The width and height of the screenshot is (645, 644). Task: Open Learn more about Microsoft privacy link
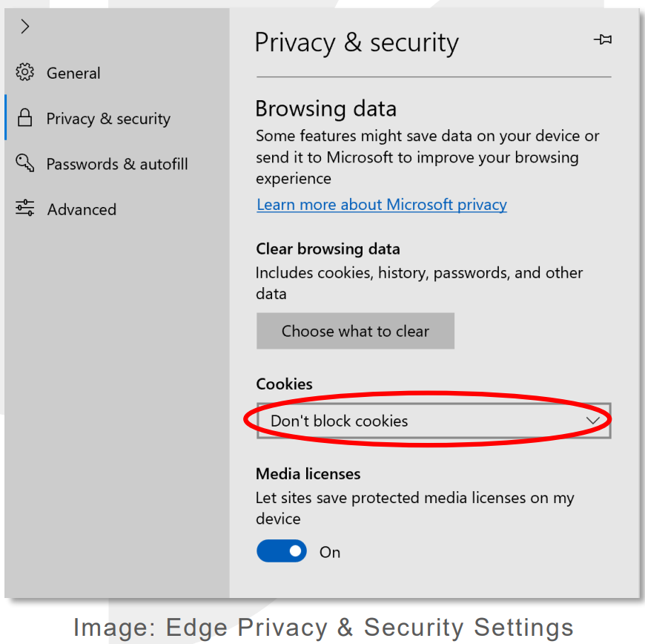382,205
